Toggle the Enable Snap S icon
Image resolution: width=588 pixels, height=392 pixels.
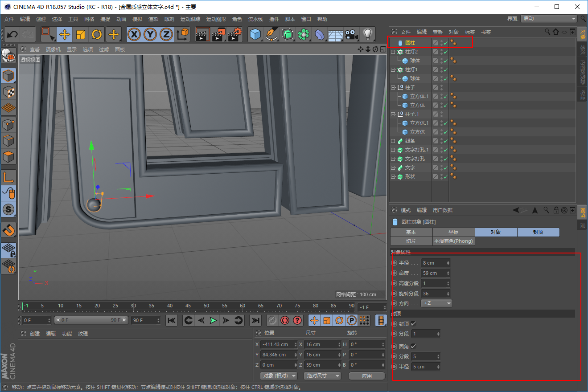point(9,209)
